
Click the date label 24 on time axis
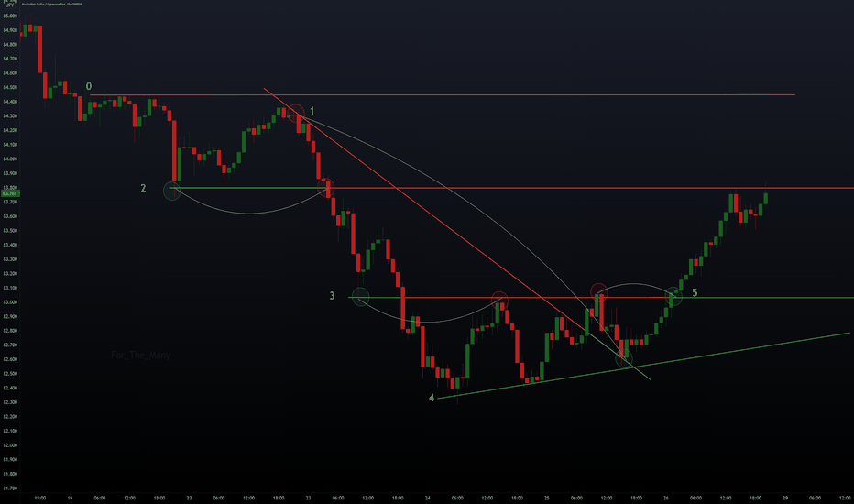coord(428,498)
